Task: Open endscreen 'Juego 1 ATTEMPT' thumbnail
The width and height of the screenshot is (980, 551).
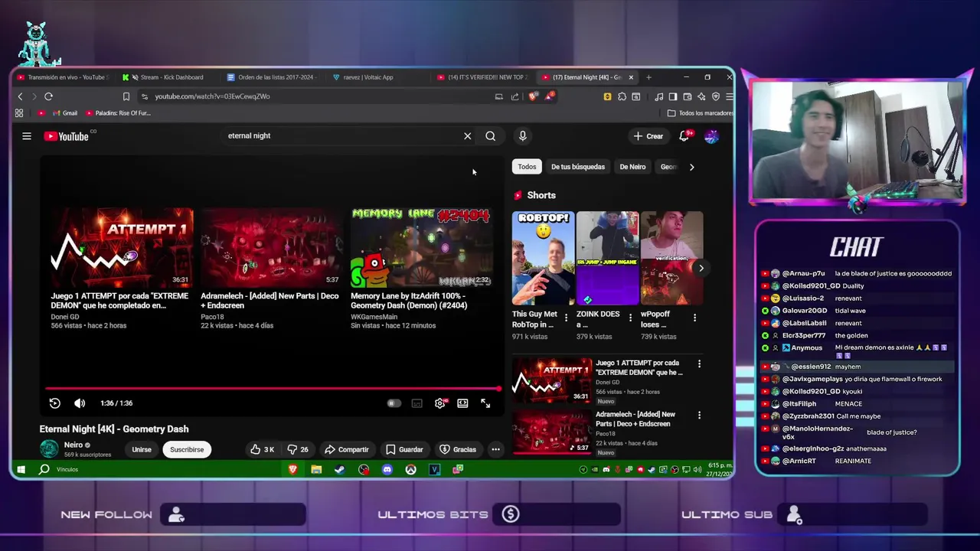Action: pyautogui.click(x=122, y=248)
